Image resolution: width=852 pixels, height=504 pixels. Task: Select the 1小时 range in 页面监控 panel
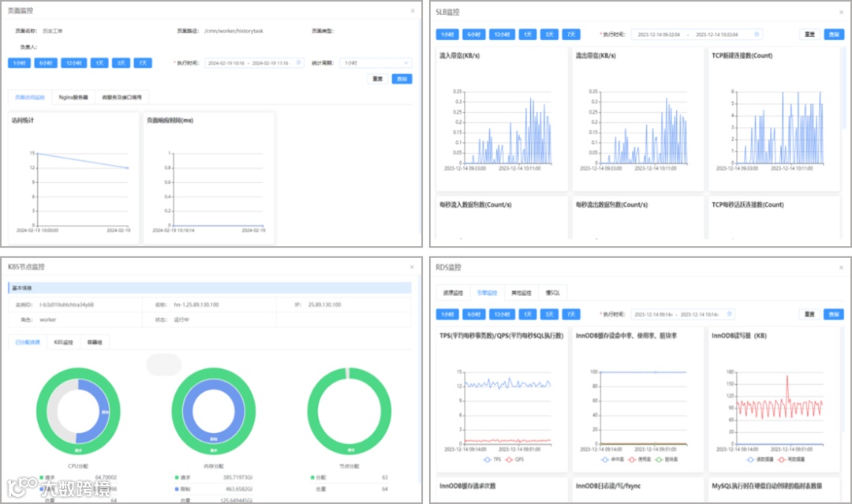click(19, 63)
